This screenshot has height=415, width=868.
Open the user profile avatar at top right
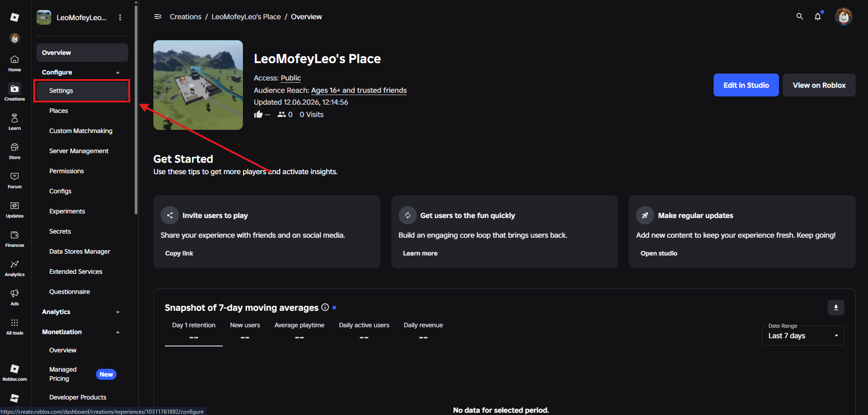coord(843,16)
